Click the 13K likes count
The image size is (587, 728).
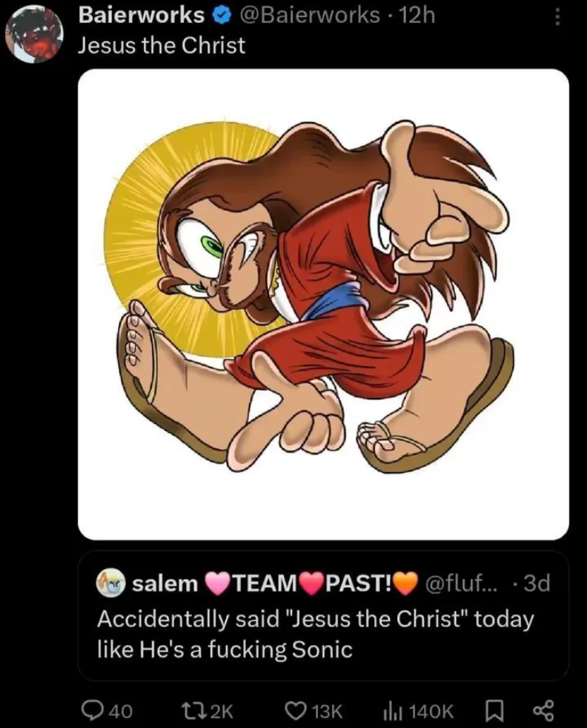[326, 710]
